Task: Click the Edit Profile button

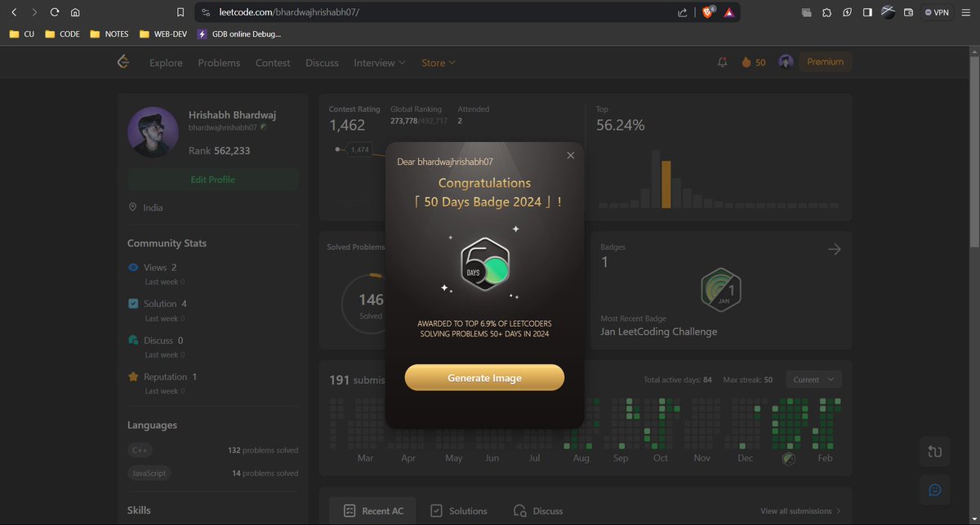Action: [x=212, y=180]
